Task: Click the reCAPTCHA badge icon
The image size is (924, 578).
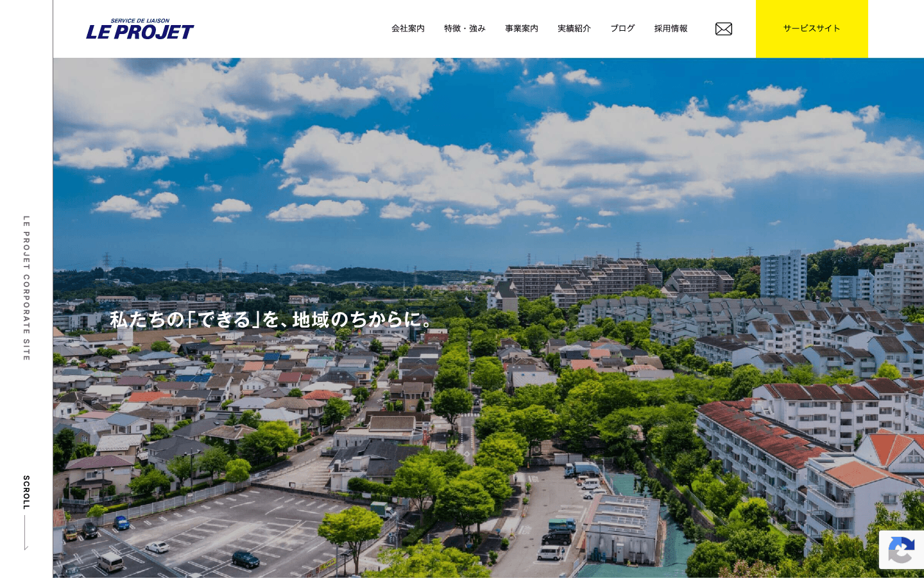Action: pyautogui.click(x=902, y=550)
